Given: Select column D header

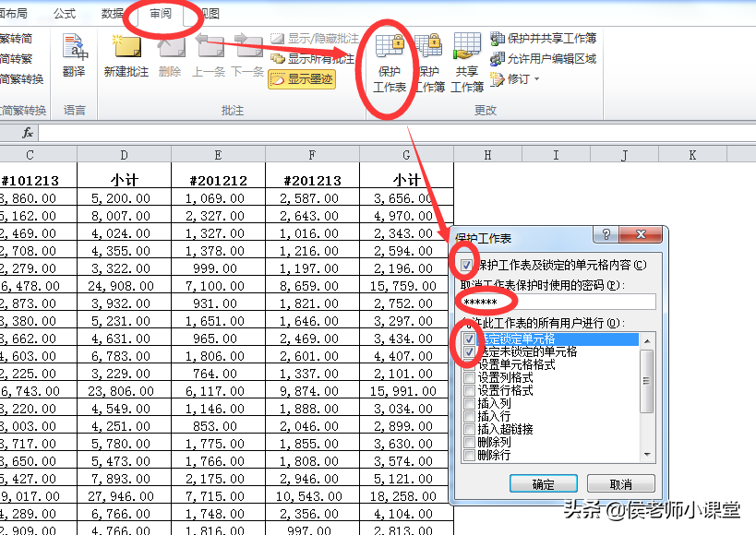Looking at the screenshot, I should tap(124, 155).
